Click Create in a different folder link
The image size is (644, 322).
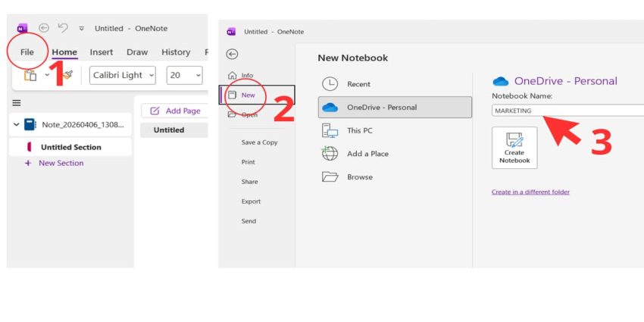[x=530, y=192]
